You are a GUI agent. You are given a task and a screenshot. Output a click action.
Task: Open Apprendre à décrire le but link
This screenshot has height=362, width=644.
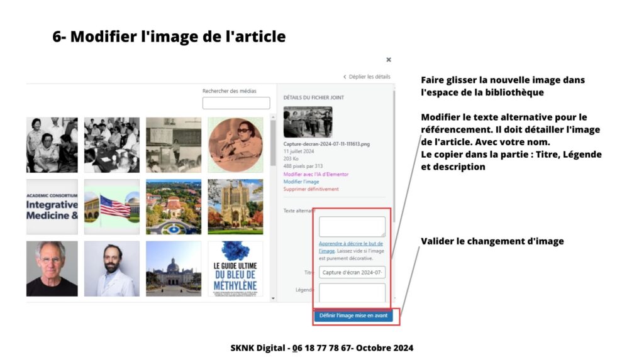(350, 244)
